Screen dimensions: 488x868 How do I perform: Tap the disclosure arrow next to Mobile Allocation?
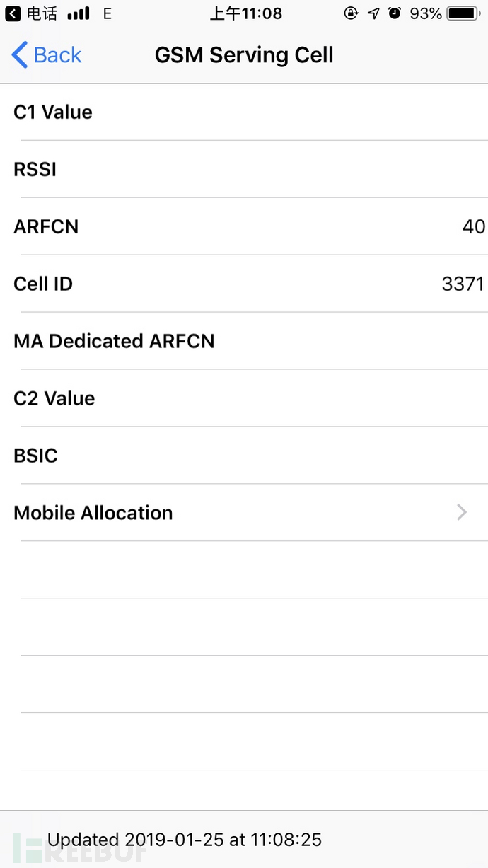click(461, 512)
